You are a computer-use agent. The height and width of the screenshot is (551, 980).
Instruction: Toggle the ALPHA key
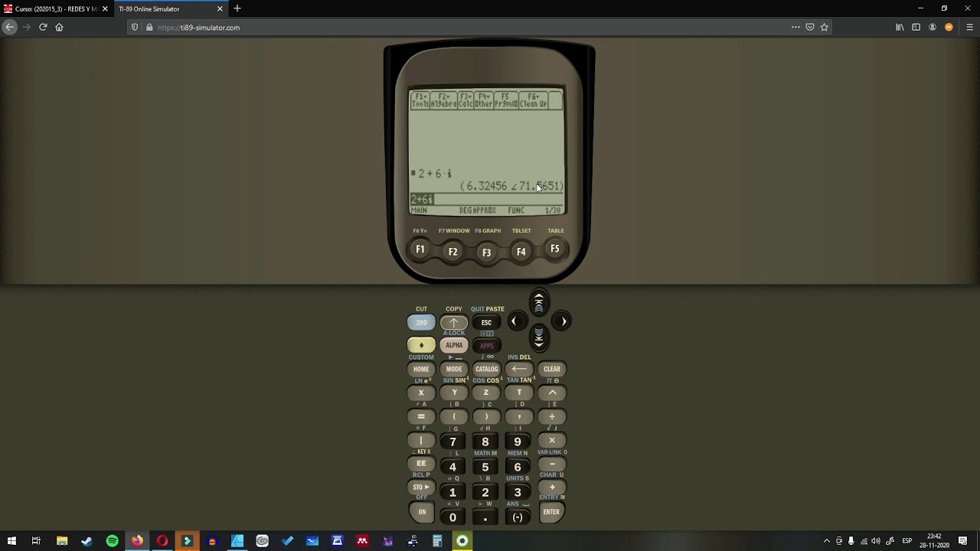(x=454, y=345)
